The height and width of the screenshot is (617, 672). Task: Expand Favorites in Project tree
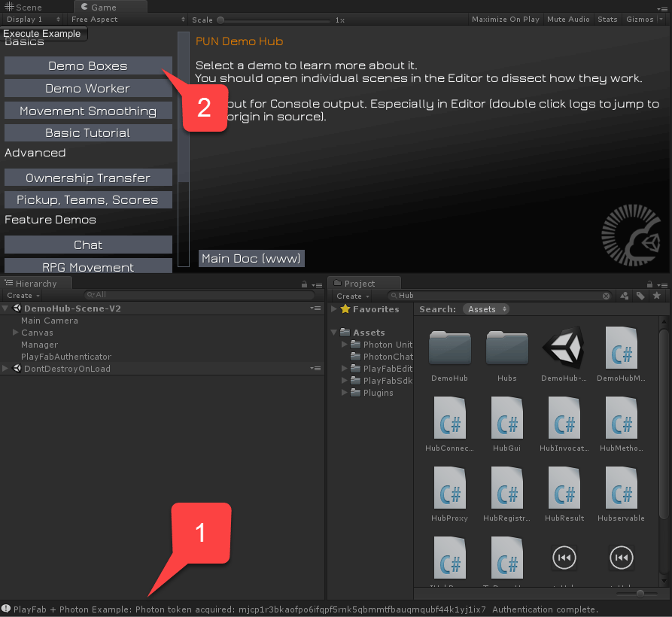(334, 309)
